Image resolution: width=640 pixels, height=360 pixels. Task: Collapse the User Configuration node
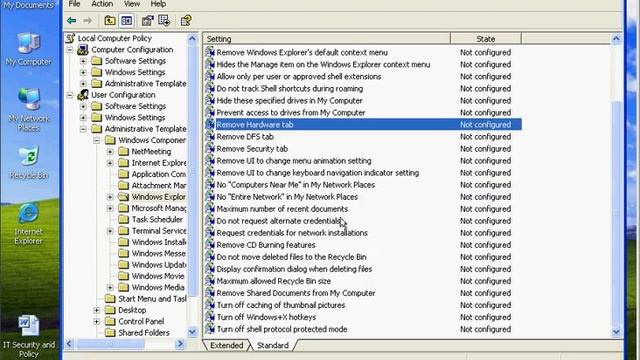(x=70, y=95)
